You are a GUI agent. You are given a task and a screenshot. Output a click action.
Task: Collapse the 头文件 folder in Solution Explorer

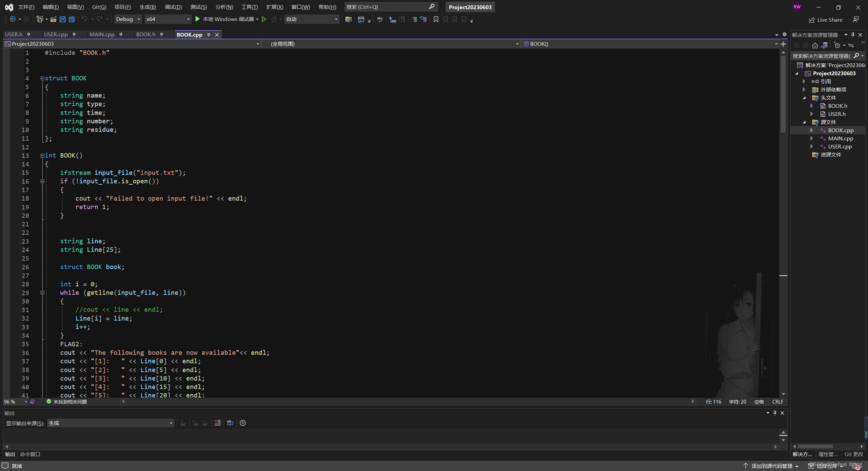(x=805, y=98)
